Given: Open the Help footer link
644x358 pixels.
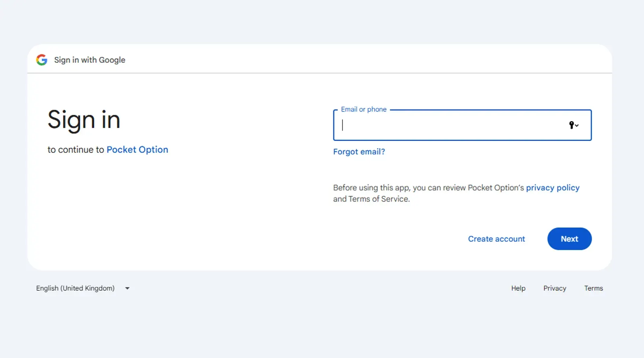Looking at the screenshot, I should click(518, 288).
